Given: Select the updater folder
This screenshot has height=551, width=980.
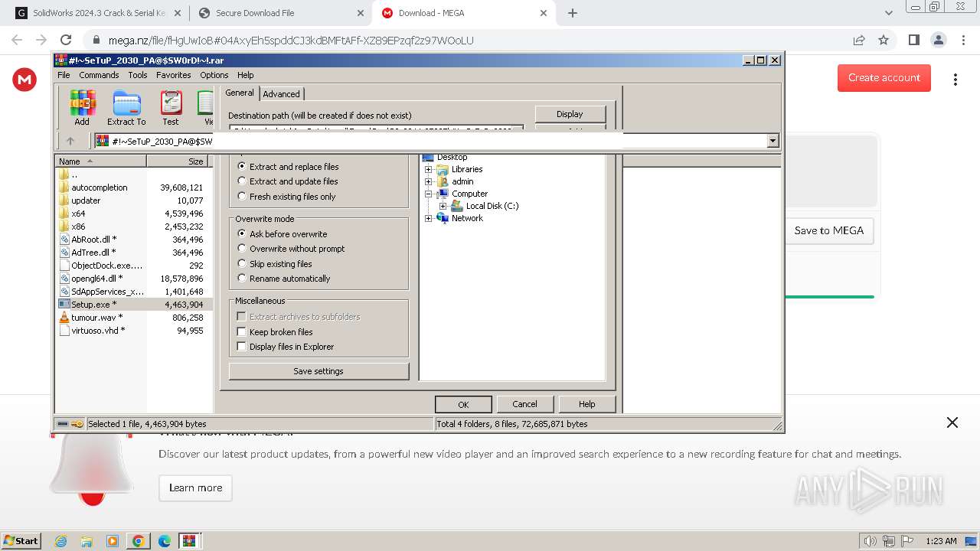Looking at the screenshot, I should (86, 201).
